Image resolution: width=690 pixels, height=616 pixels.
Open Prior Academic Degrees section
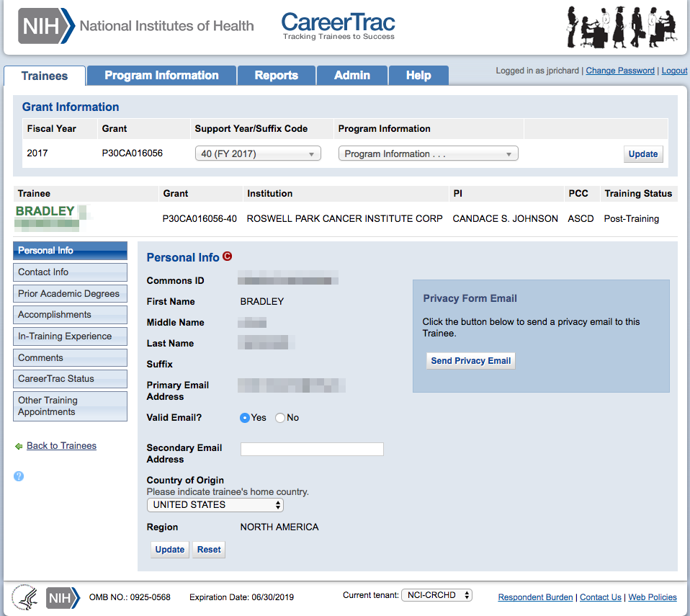click(71, 294)
